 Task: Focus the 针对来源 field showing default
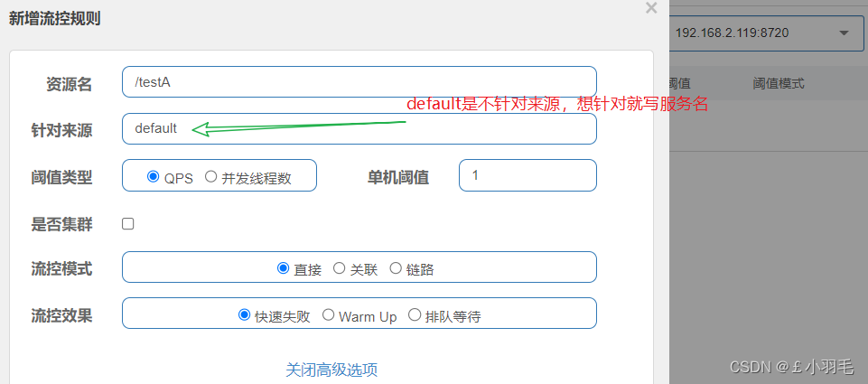[x=359, y=128]
